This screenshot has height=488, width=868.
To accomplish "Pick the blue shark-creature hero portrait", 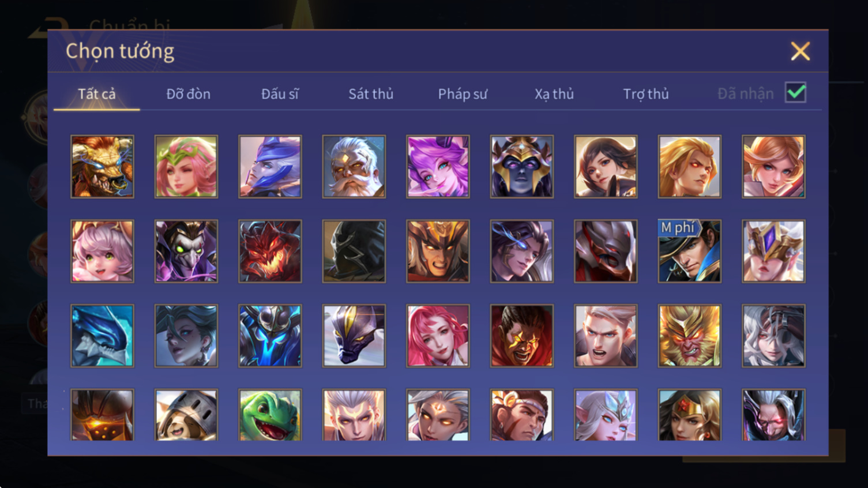I will point(102,336).
